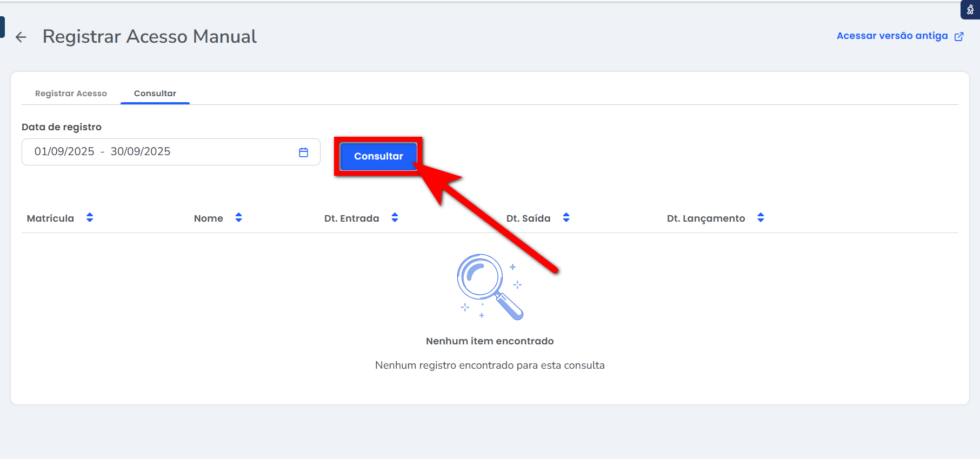
Task: Sort by Matrícula using its sort arrows
Action: pos(90,218)
